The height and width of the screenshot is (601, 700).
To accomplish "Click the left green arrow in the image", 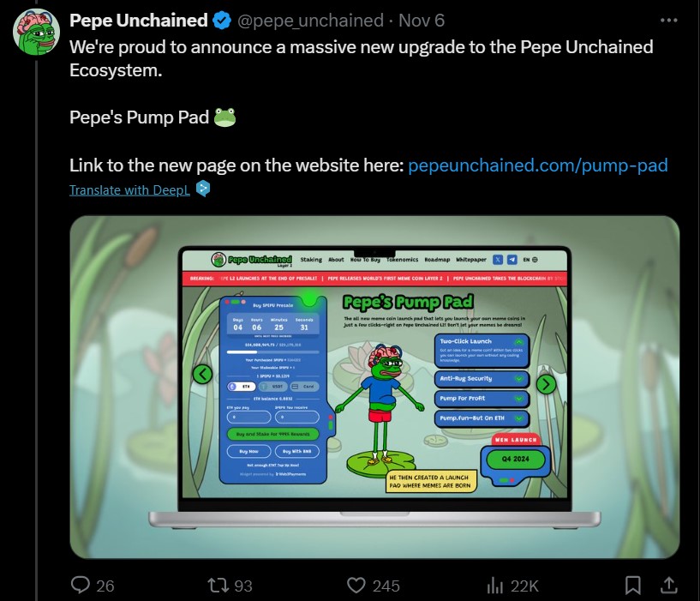I will click(203, 374).
